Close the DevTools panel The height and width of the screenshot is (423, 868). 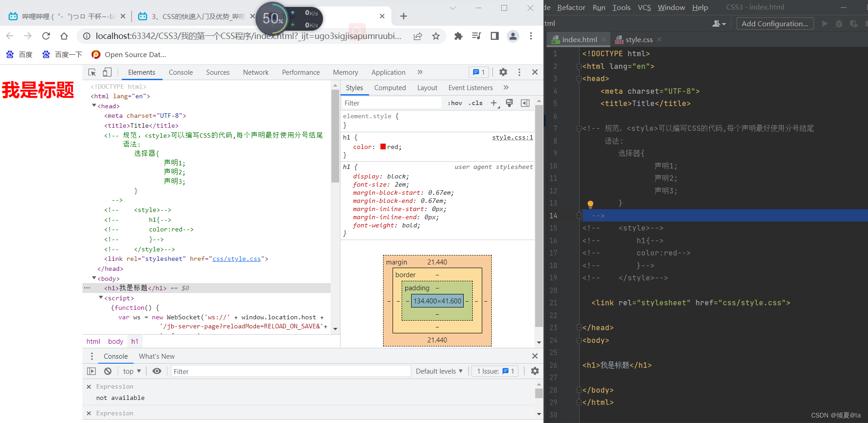point(535,72)
